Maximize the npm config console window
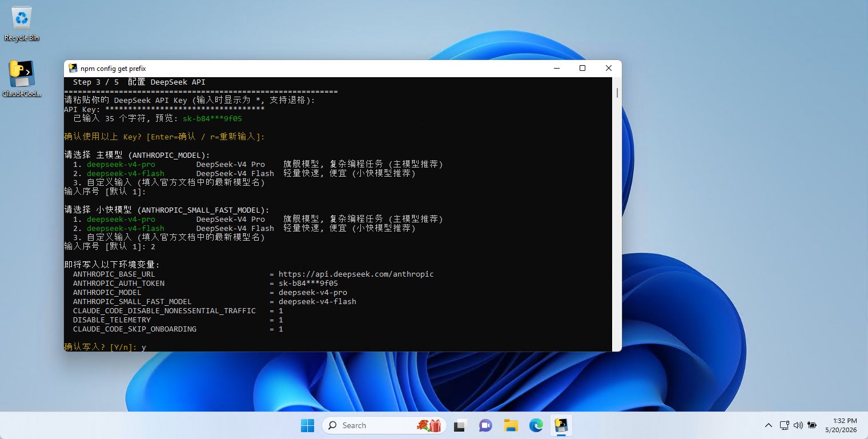 (x=582, y=69)
